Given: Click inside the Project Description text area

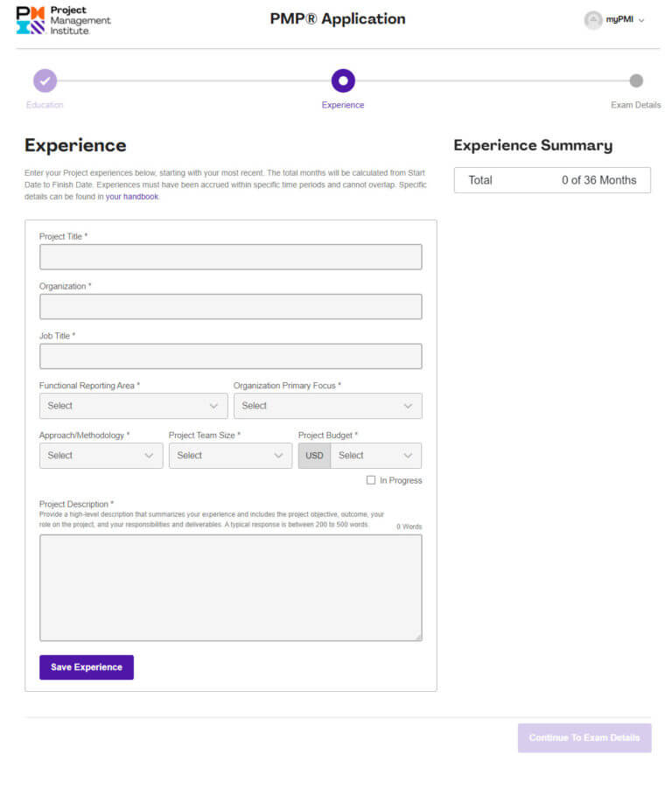Looking at the screenshot, I should (x=230, y=587).
